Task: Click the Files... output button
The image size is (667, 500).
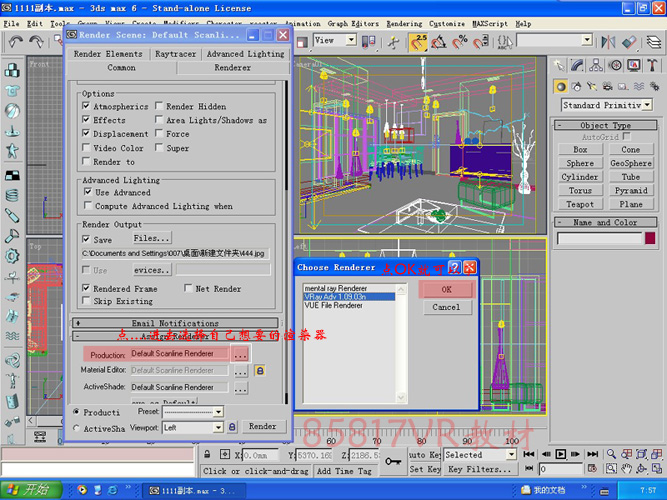Action: 151,238
